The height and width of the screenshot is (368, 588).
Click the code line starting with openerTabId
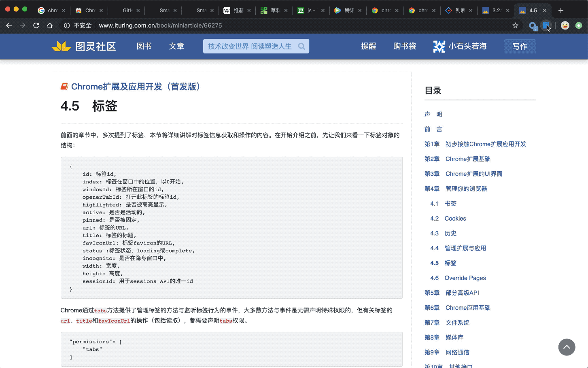point(131,197)
